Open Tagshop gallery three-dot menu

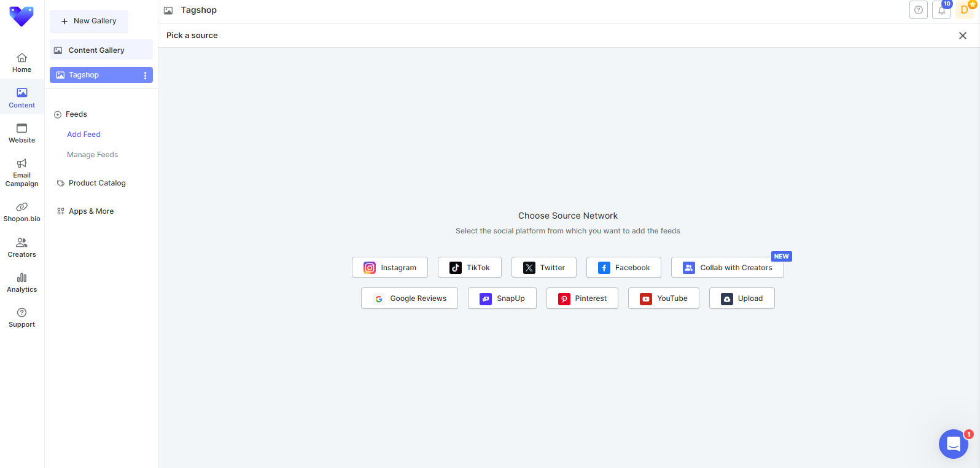[146, 76]
